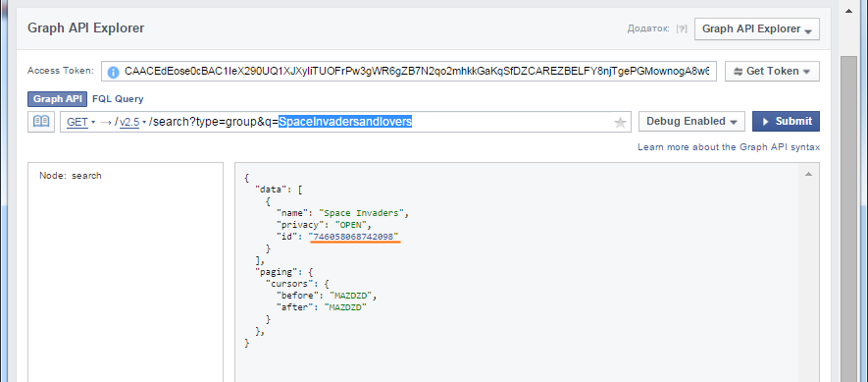Viewport: 868px width, 382px height.
Task: Click the "Додаток:" label
Action: pos(648,28)
